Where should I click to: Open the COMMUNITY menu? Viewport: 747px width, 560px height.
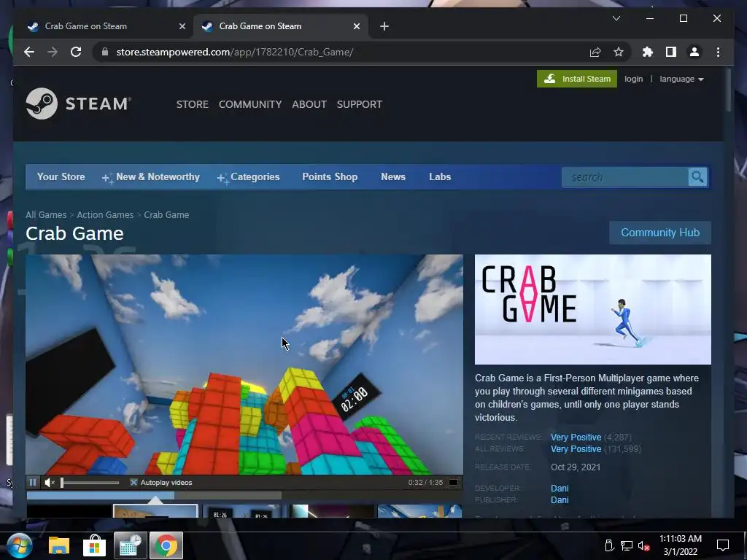pyautogui.click(x=250, y=104)
